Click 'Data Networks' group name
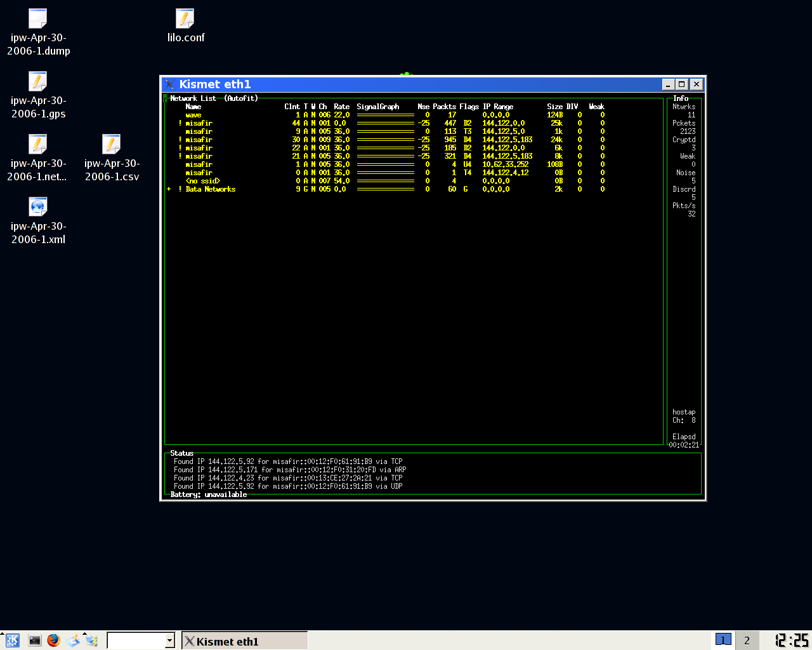This screenshot has width=812, height=650. (x=211, y=189)
